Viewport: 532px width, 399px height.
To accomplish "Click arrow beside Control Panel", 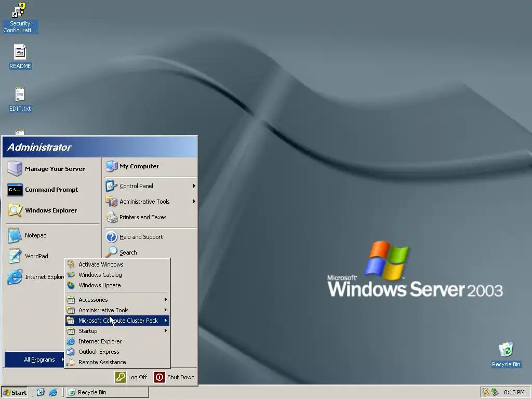I will [194, 186].
